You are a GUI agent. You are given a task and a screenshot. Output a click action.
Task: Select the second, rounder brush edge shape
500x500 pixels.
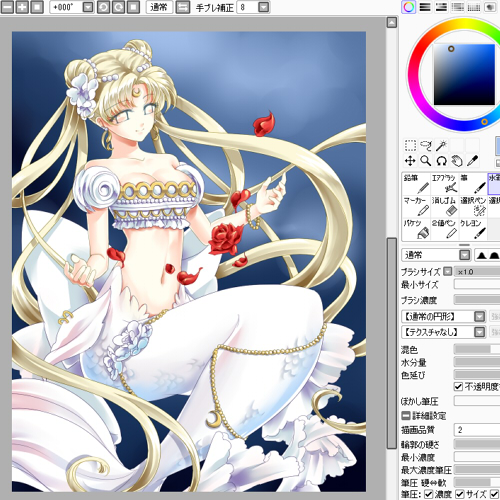[x=494, y=255]
